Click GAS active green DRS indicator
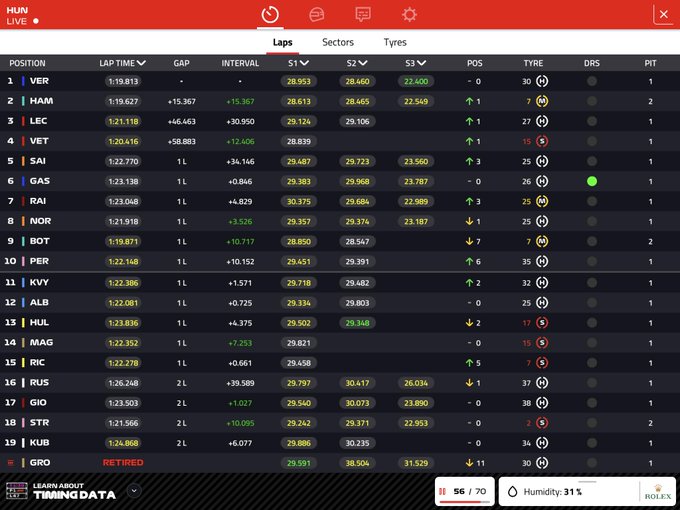Viewport: 680px width, 510px height. click(x=592, y=181)
